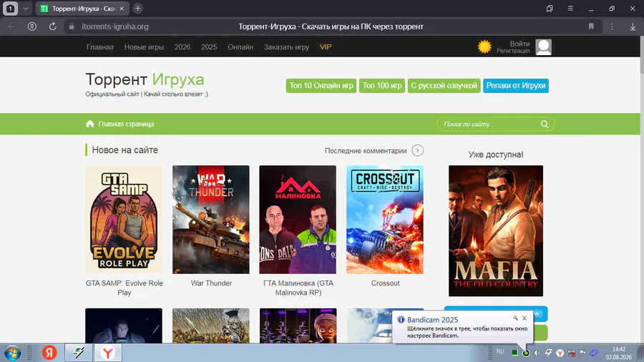
Task: Click the Action Center flag tray icon
Action: 582,353
